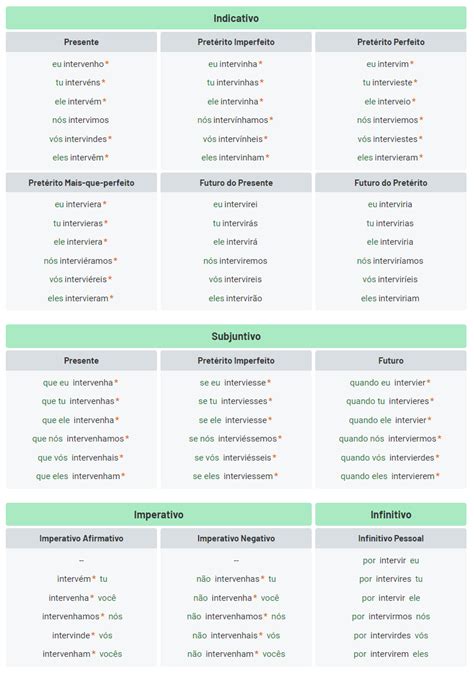The image size is (474, 673).
Task: Click the Futuro do Presente heading
Action: (236, 183)
